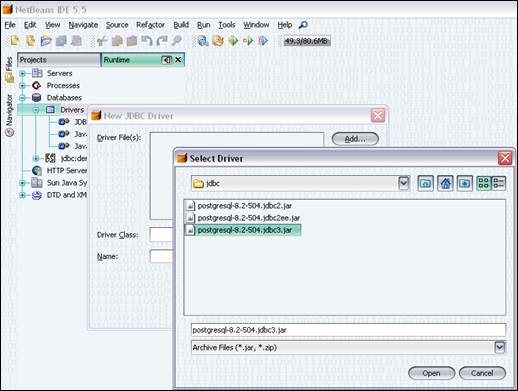Open the Files side tab
This screenshot has width=518, height=391.
click(9, 69)
